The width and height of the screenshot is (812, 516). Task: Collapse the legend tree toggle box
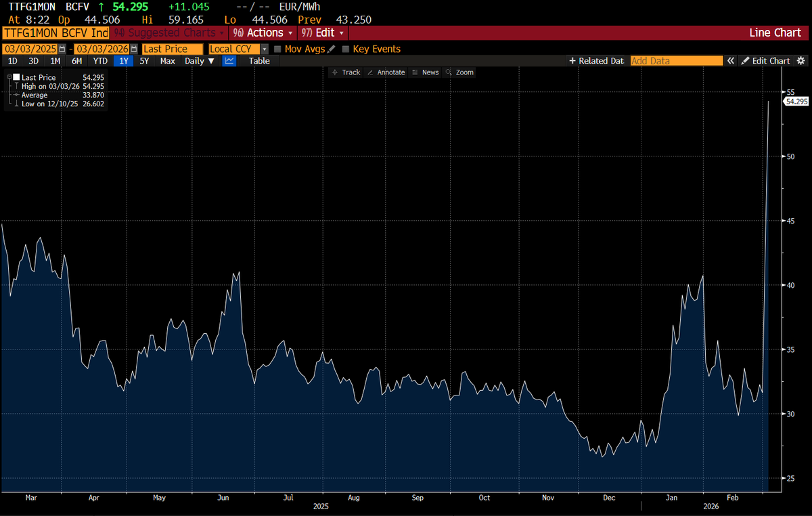point(9,78)
